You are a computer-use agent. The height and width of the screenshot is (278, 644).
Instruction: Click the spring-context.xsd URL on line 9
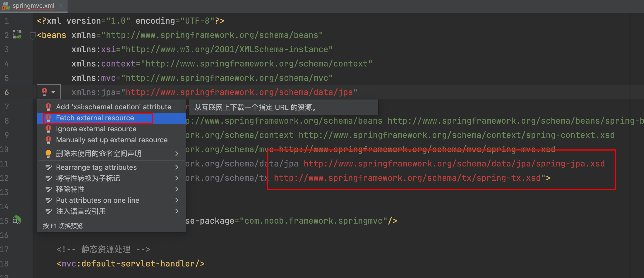click(x=457, y=135)
